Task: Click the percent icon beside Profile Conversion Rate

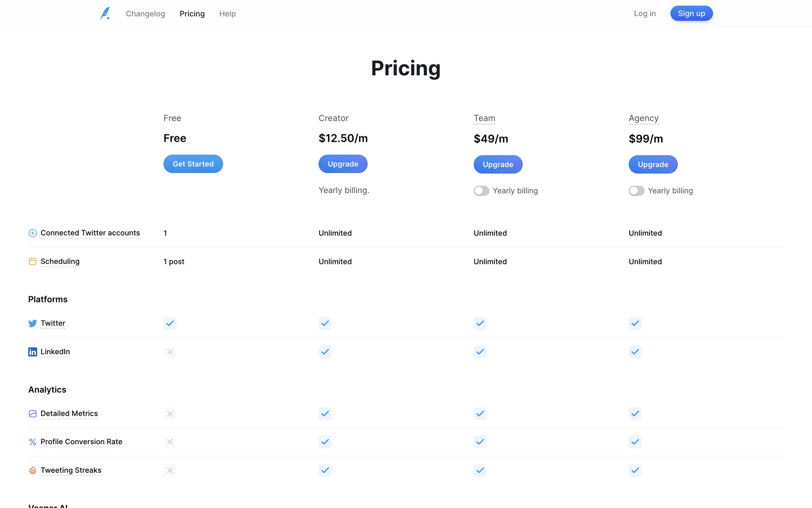Action: coord(33,442)
